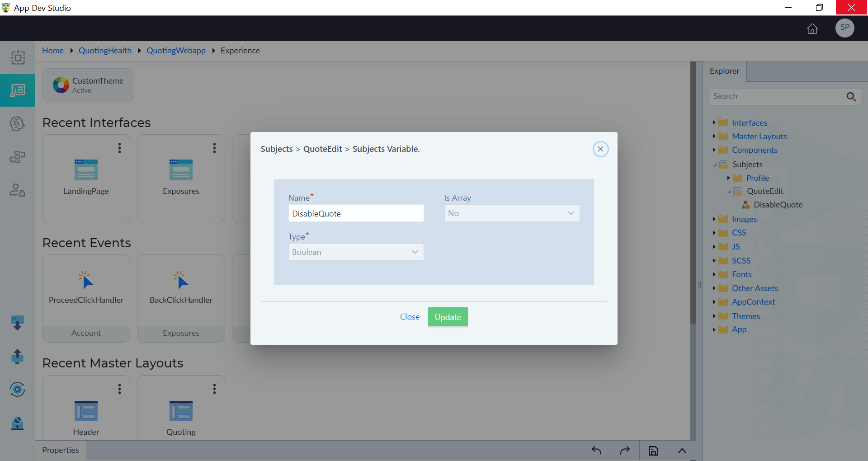
Task: Click the Home breadcrumb link
Action: [53, 51]
